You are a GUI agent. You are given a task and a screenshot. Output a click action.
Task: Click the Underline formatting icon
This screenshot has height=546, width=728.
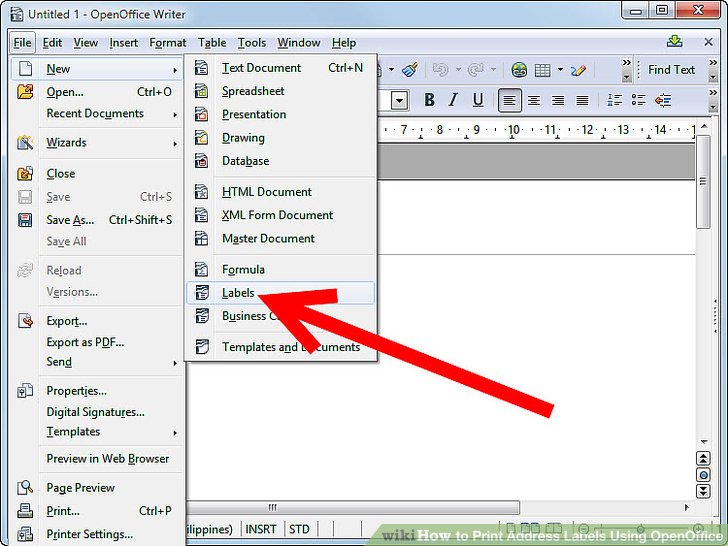[x=478, y=100]
